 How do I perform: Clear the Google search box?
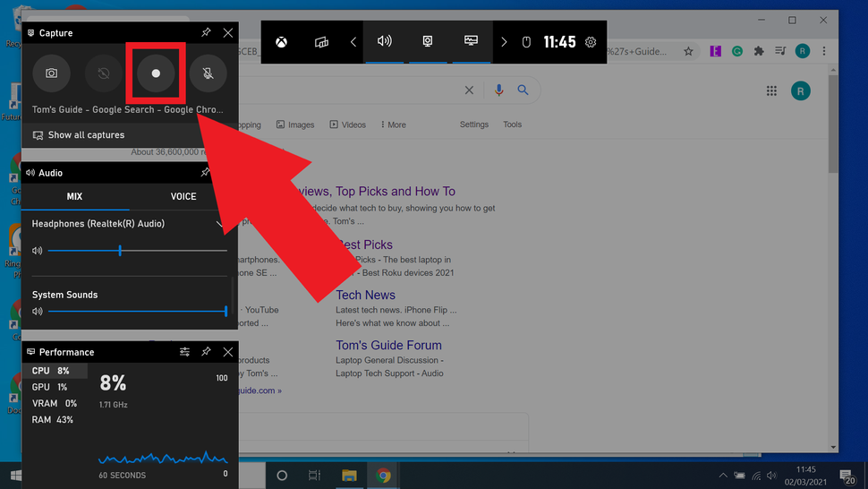tap(469, 90)
